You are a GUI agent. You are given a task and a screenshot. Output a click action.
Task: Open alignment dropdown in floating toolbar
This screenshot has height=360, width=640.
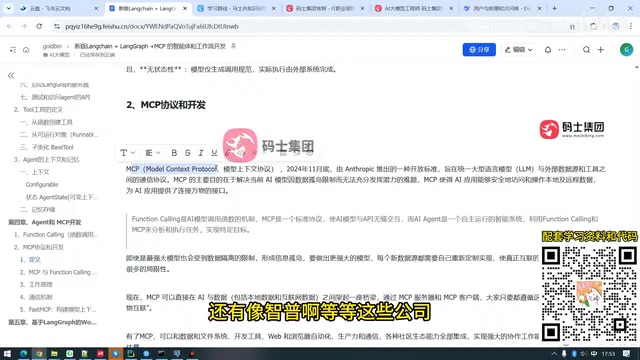coord(153,153)
